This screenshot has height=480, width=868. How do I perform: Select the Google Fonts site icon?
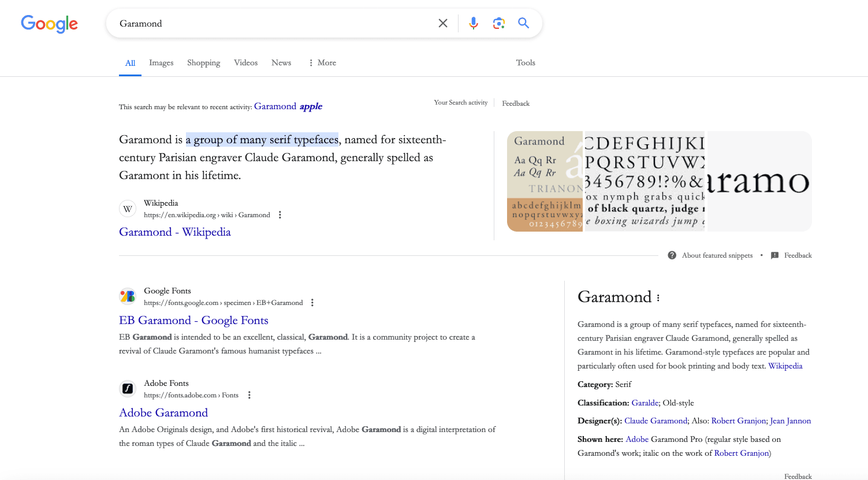(128, 296)
